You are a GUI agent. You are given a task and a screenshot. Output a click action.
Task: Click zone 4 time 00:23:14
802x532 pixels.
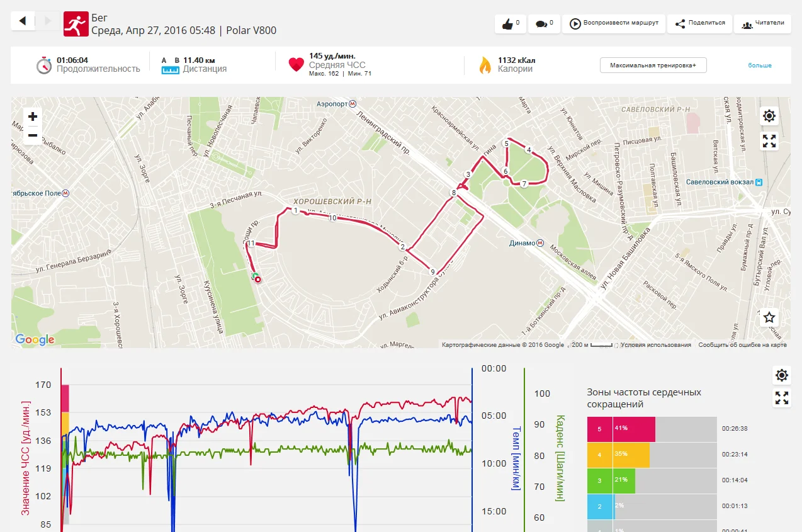click(735, 455)
